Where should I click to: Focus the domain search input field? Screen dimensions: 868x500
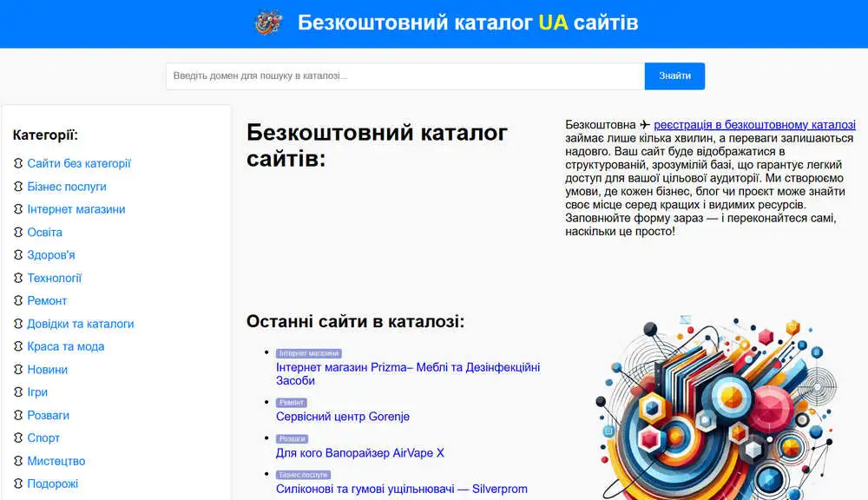pyautogui.click(x=405, y=76)
